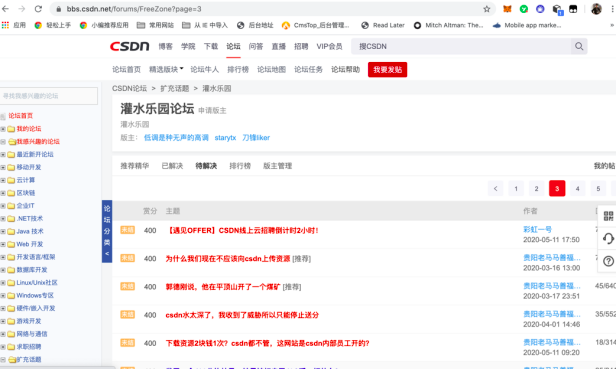Expand the .NET技术 tree node
The height and width of the screenshot is (370, 616).
click(3, 219)
